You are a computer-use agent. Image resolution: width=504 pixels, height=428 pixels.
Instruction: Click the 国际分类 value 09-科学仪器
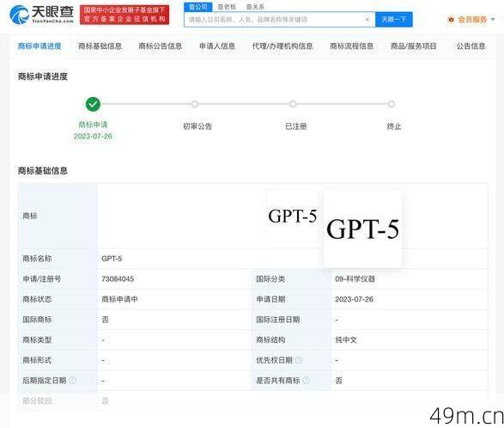[x=355, y=279]
